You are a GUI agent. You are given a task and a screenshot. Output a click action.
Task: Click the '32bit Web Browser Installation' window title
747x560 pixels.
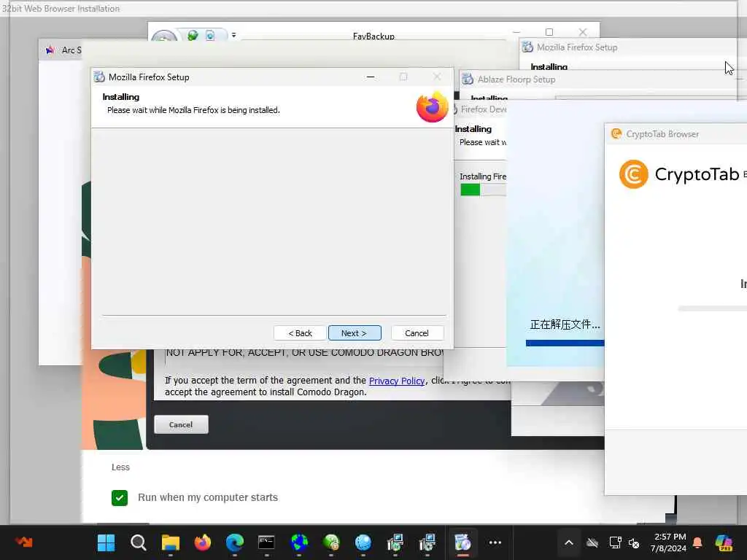[x=61, y=9]
